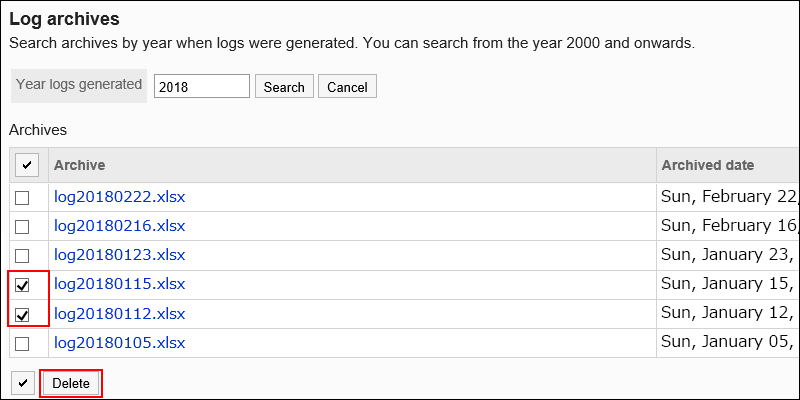Click the Delete button
Screen dimensions: 800x400
coord(71,383)
